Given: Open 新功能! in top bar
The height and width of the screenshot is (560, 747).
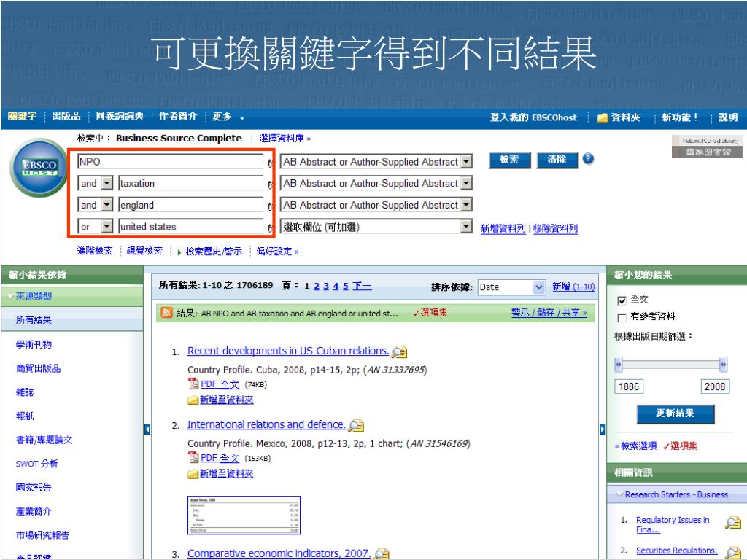Looking at the screenshot, I should (680, 117).
